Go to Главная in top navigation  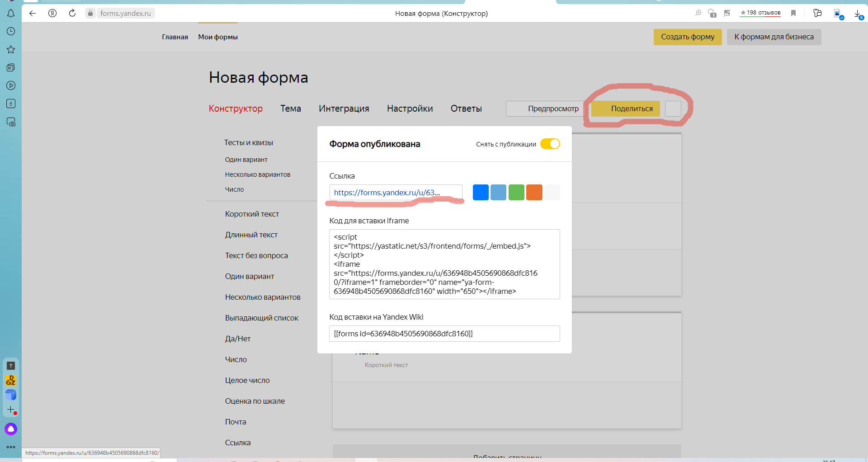(175, 37)
